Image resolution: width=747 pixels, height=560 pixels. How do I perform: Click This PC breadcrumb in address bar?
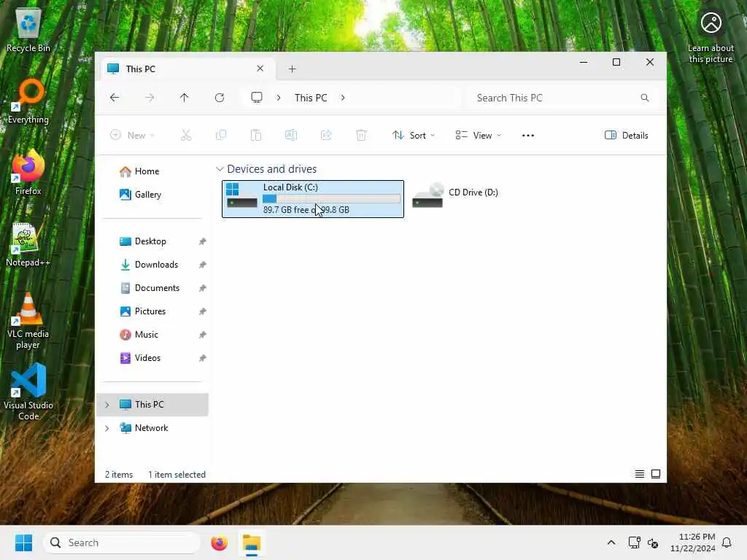click(311, 98)
